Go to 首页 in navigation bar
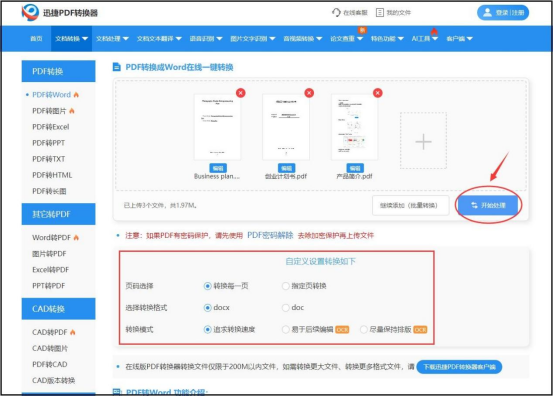This screenshot has height=396, width=554. (36, 39)
